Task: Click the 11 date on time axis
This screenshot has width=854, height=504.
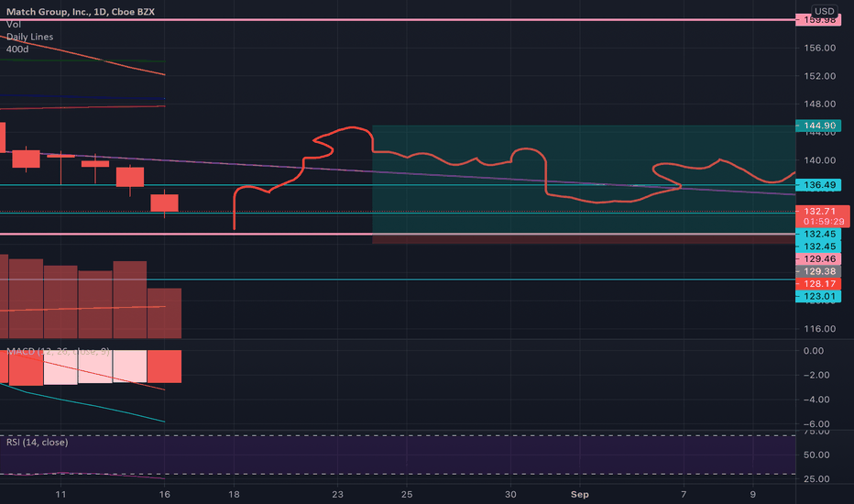Action: (x=60, y=494)
